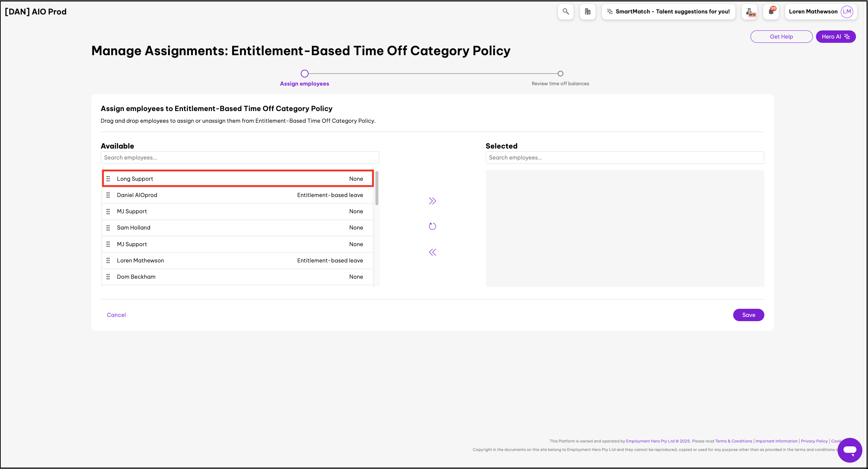Image resolution: width=868 pixels, height=469 pixels.
Task: Click the Cancel link
Action: tap(116, 315)
